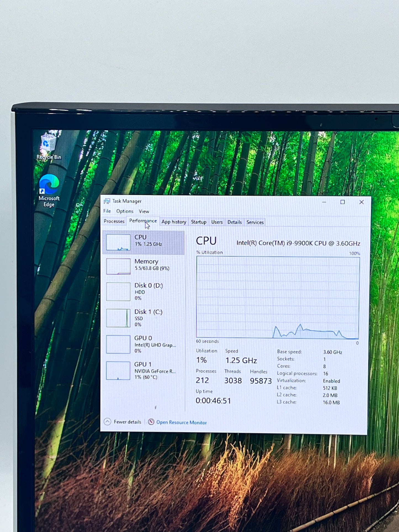Viewport: 399px width, 532px height.
Task: Click the Resource Monitor icon at bottom
Action: (151, 422)
